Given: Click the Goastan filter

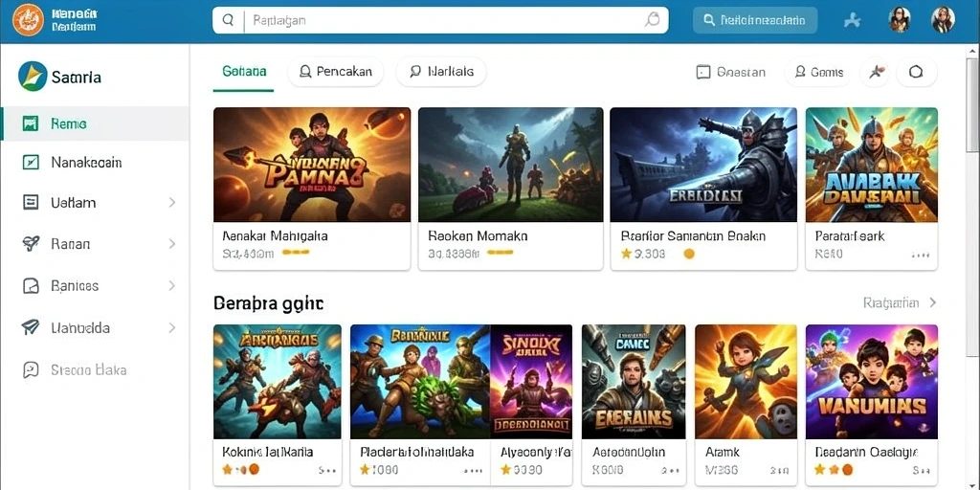Looking at the screenshot, I should coord(730,73).
